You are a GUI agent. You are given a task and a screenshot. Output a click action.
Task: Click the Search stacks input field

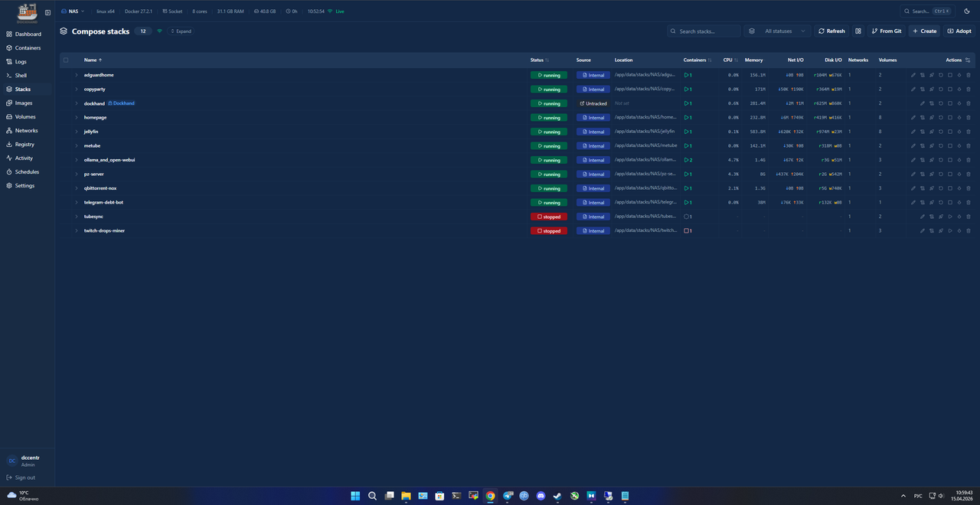click(x=704, y=31)
